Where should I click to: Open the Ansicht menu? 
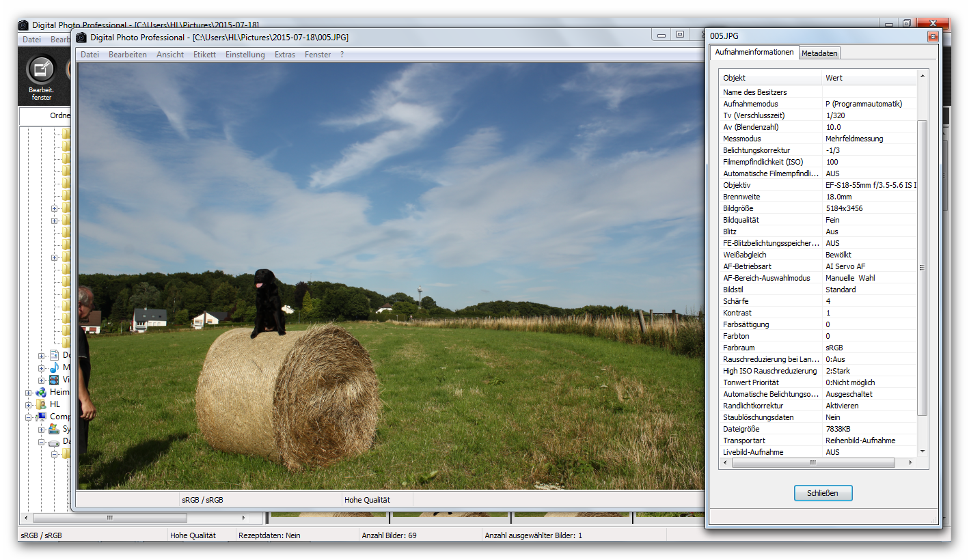(170, 55)
